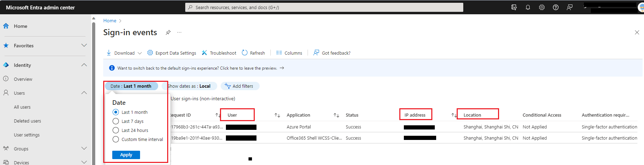The height and width of the screenshot is (165, 644).
Task: Open the Columns chooser
Action: click(x=289, y=53)
